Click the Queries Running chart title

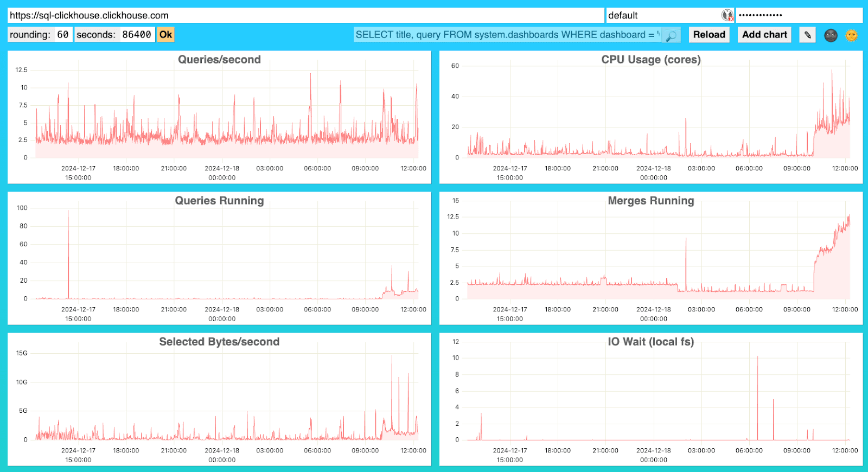click(219, 201)
